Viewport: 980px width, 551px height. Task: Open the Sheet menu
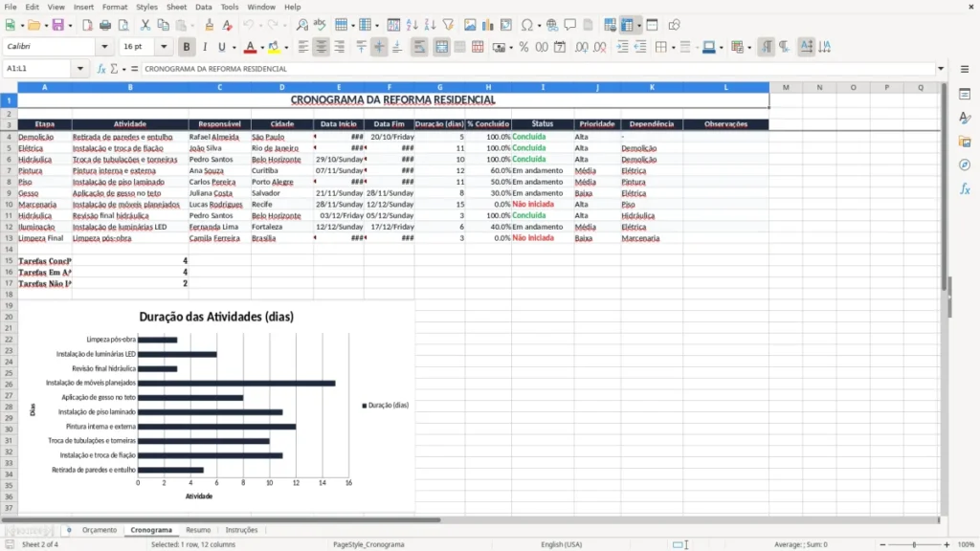pyautogui.click(x=176, y=7)
